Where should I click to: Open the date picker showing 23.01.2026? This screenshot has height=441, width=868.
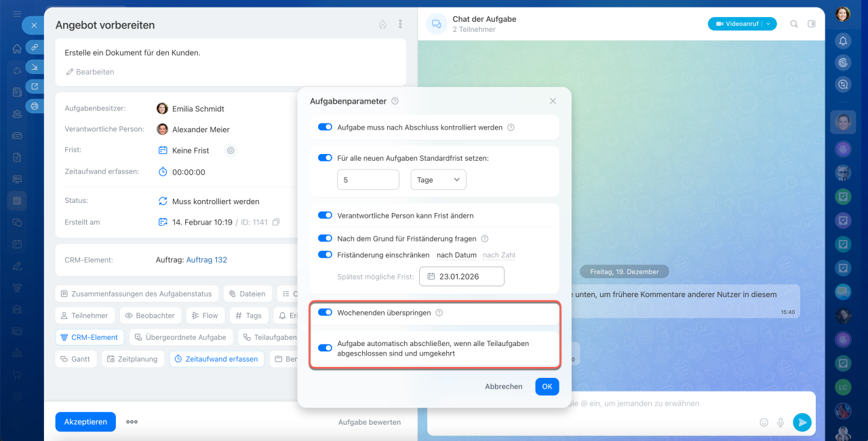[x=462, y=277]
